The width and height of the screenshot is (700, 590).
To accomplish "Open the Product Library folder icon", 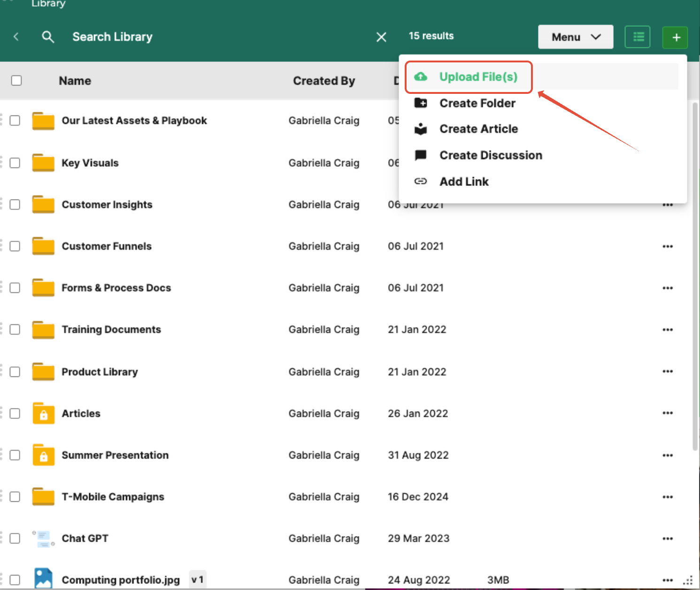I will point(43,371).
